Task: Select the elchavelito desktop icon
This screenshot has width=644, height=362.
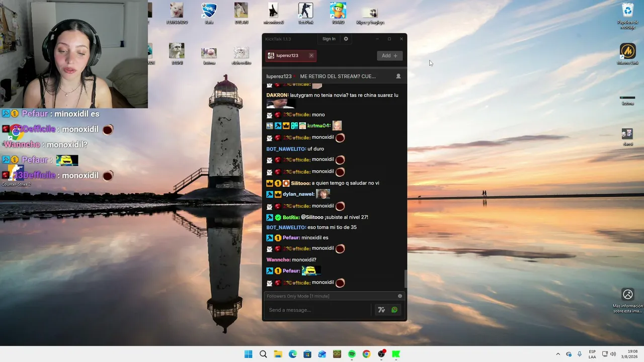Action: pos(241,55)
